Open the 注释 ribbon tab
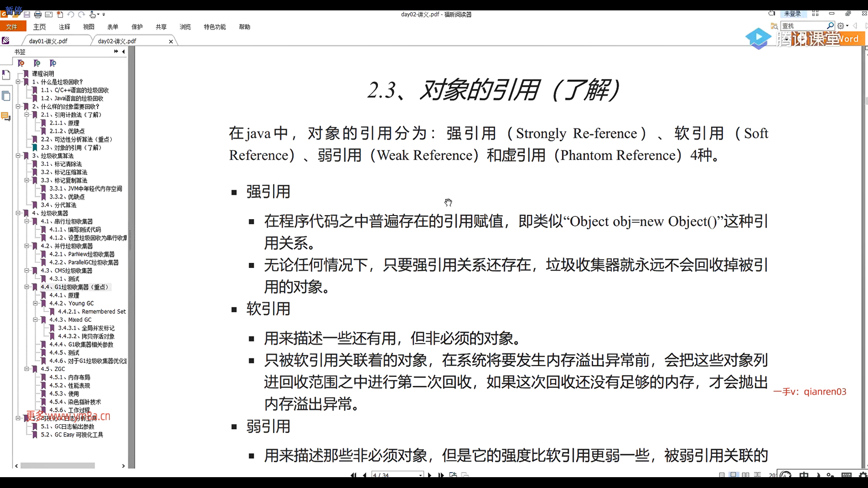This screenshot has height=488, width=868. pos(64,27)
